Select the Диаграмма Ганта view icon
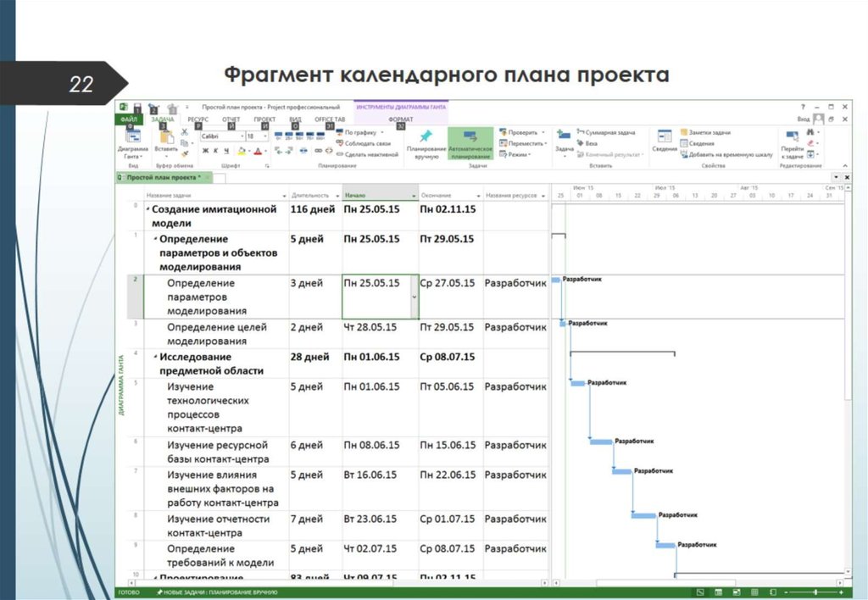This screenshot has width=868, height=600. coord(134,138)
